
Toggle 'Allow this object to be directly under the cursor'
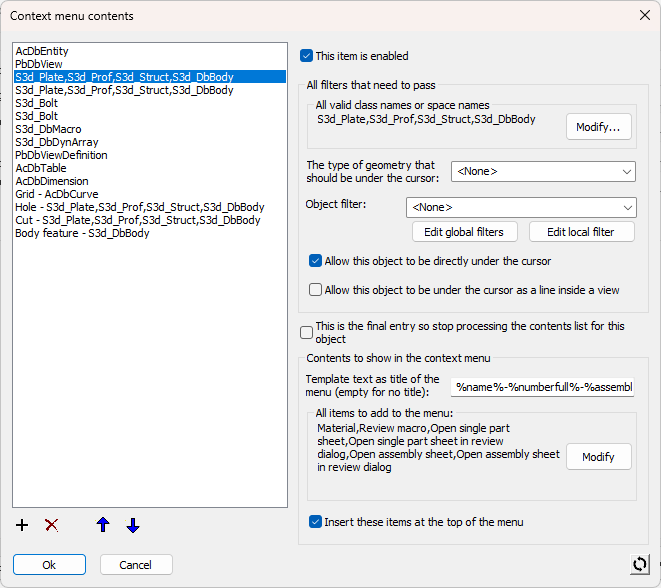(x=316, y=261)
